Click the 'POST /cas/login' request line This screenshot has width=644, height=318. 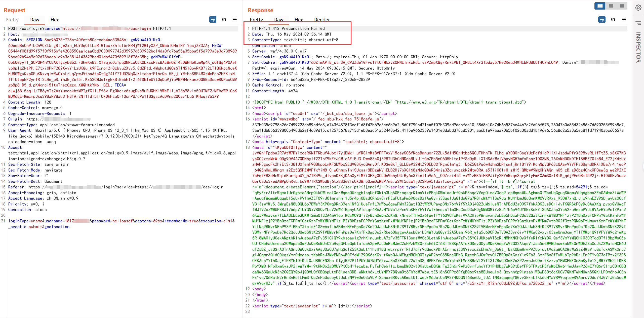[x=90, y=28]
